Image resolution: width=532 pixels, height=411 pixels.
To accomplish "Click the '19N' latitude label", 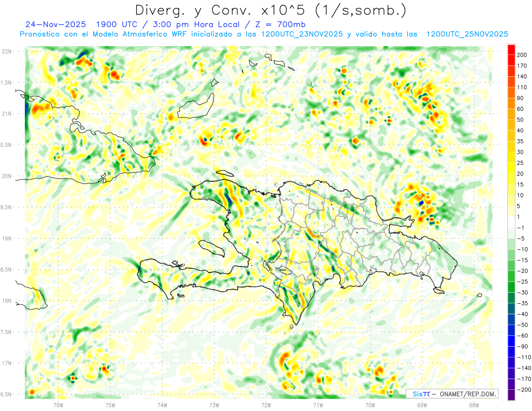I will pos(6,238).
